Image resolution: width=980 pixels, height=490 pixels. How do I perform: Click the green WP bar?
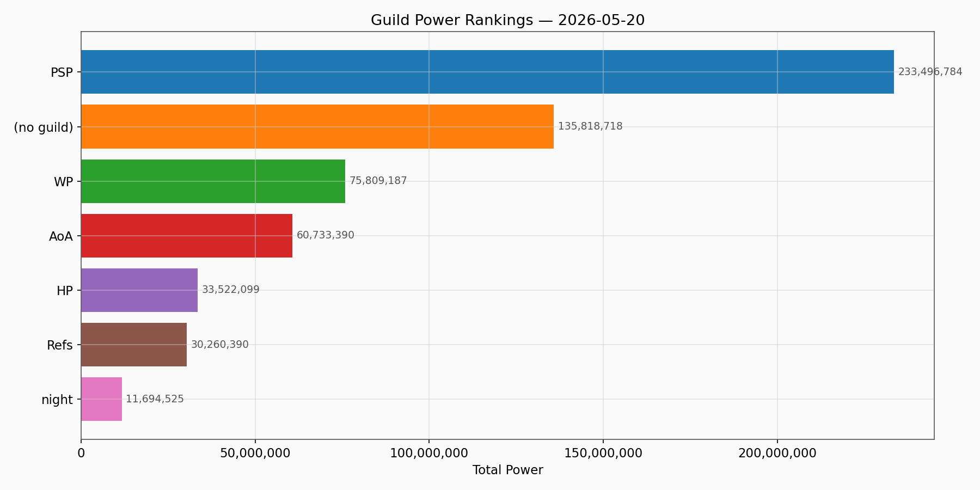pos(213,181)
